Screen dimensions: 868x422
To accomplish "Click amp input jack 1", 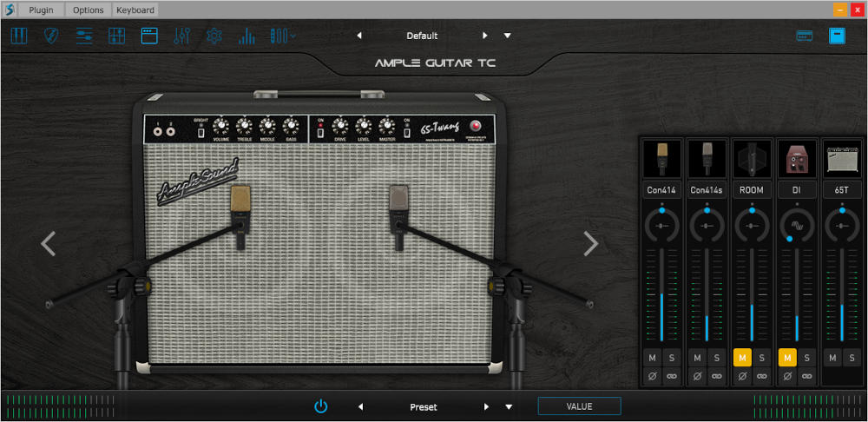I will tap(159, 131).
